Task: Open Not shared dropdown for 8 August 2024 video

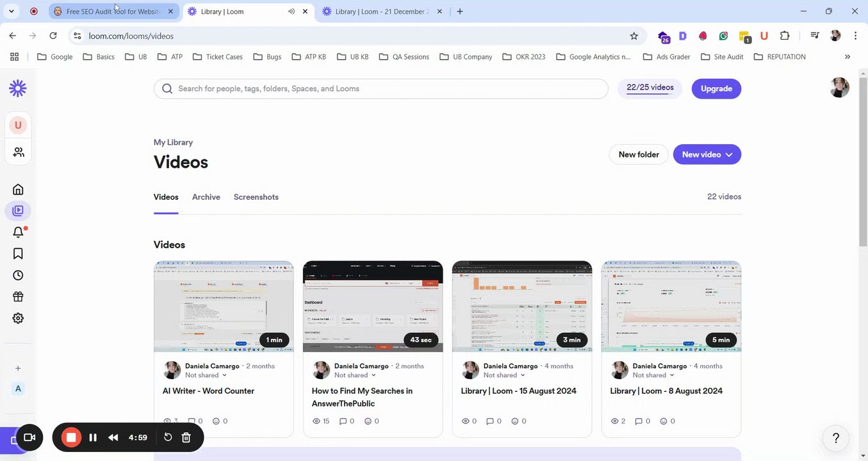Action: (x=653, y=375)
